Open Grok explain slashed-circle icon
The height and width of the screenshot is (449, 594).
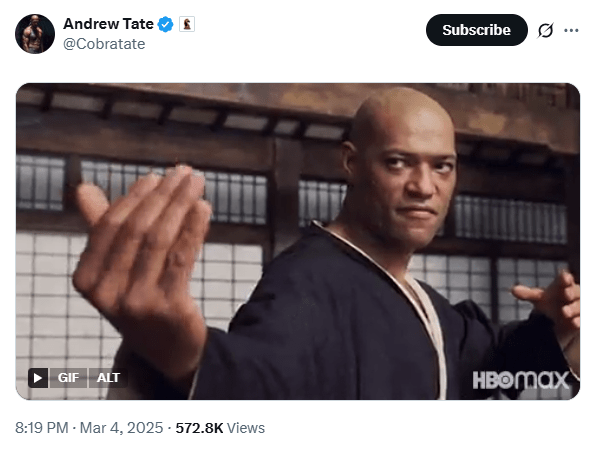546,30
